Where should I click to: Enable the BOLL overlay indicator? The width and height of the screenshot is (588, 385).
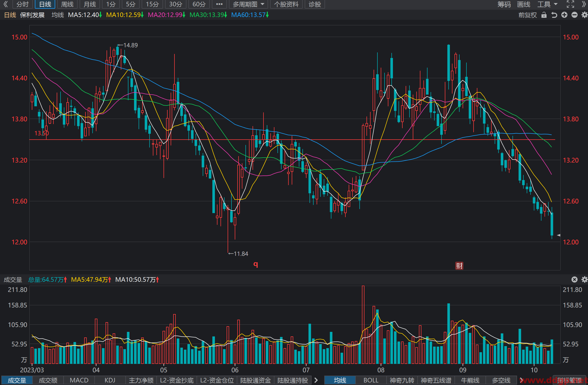371,380
